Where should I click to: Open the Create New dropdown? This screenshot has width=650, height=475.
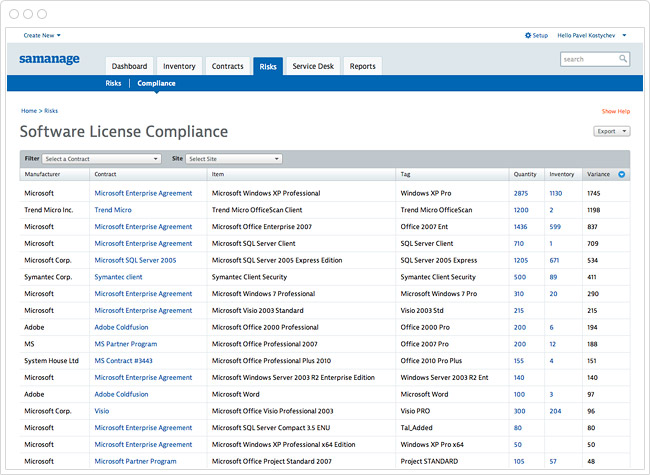(42, 36)
